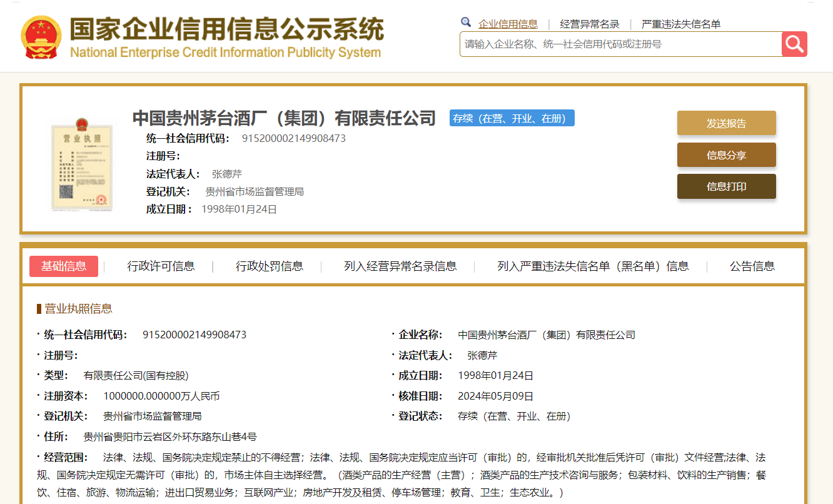Click the 类型 value 有限责任公司(国有控股)
Image resolution: width=833 pixels, height=504 pixels.
coord(136,376)
